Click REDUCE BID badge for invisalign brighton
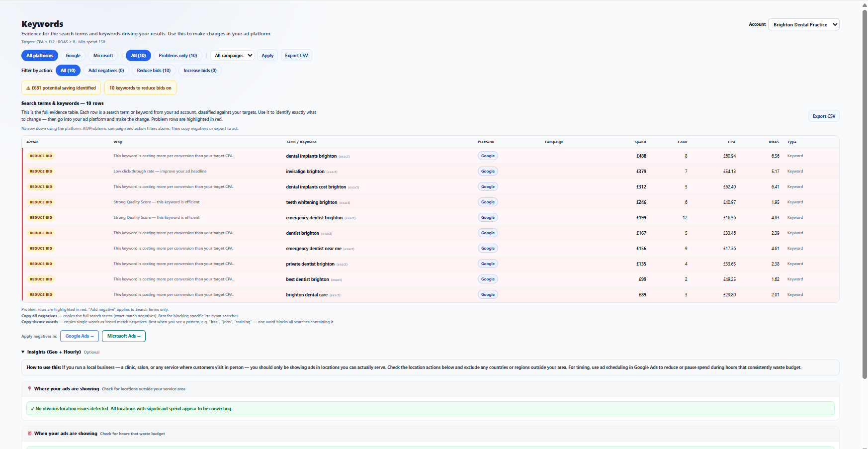 click(41, 172)
